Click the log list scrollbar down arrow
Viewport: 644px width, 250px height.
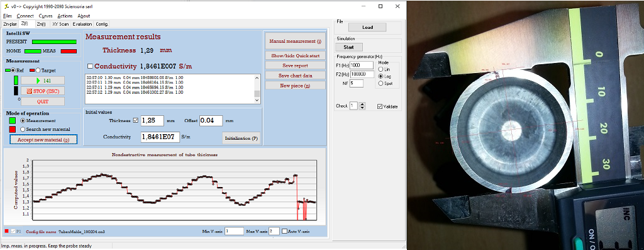[257, 100]
